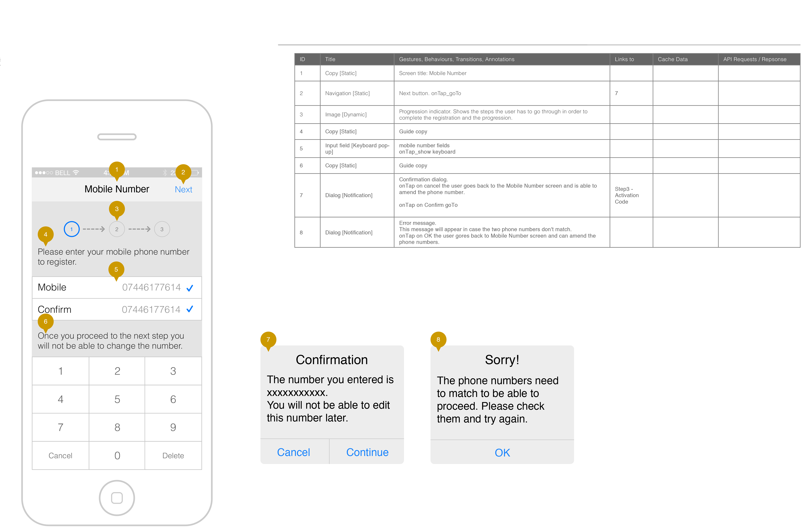This screenshot has height=532, width=809.
Task: Tap keypad digit 7
Action: [x=60, y=427]
